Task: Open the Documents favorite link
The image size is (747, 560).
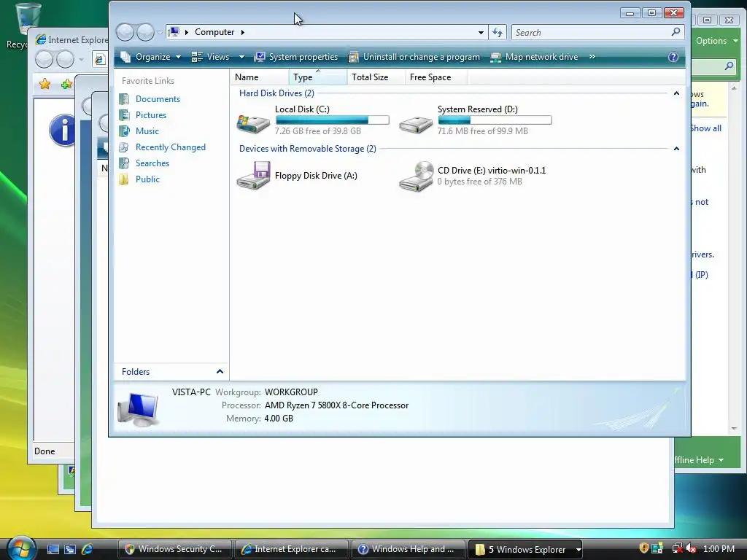Action: click(158, 99)
